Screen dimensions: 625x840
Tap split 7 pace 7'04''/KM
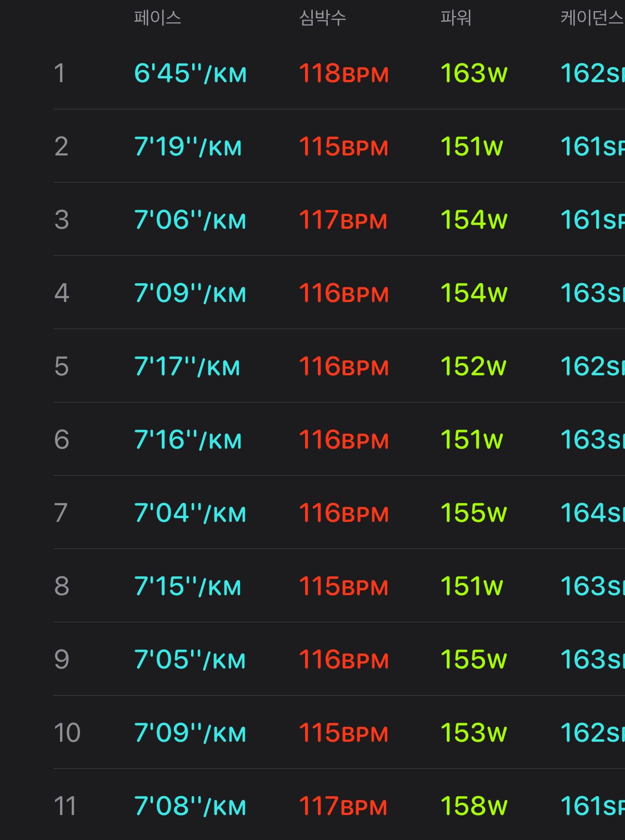coord(190,513)
